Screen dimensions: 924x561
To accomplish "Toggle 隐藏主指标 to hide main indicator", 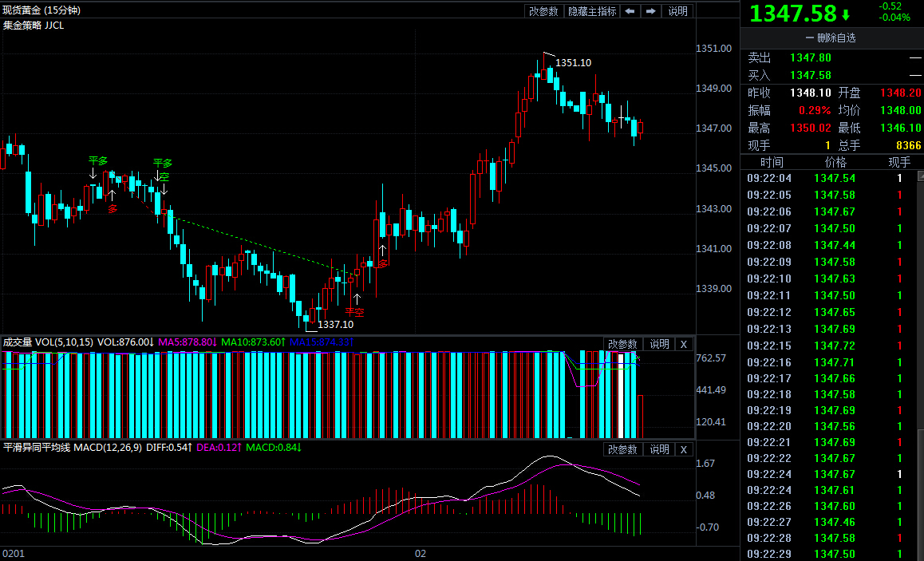I will [x=591, y=11].
